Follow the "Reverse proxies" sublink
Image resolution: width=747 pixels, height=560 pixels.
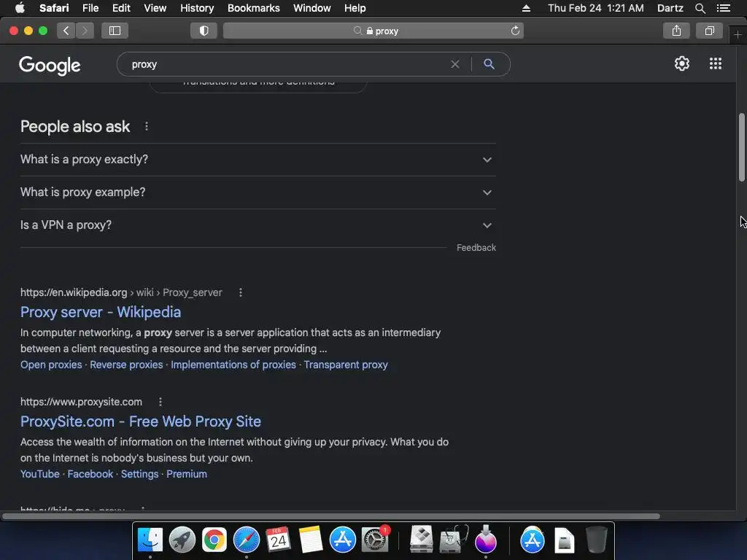click(126, 365)
